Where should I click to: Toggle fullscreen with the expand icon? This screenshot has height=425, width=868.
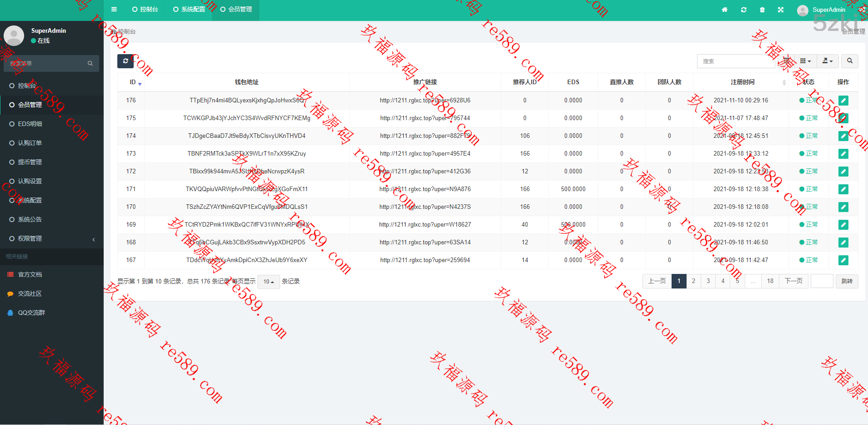click(781, 10)
